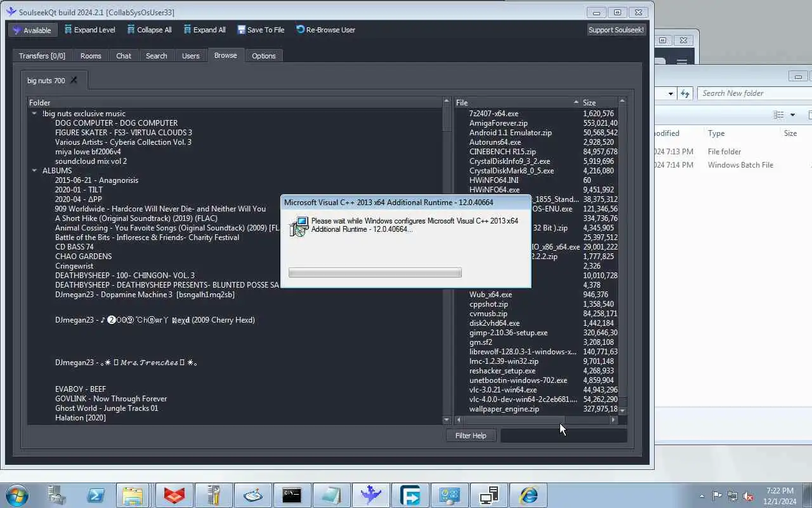Open the Explorer view options dropdown arrow
The height and width of the screenshot is (508, 812).
792,115
